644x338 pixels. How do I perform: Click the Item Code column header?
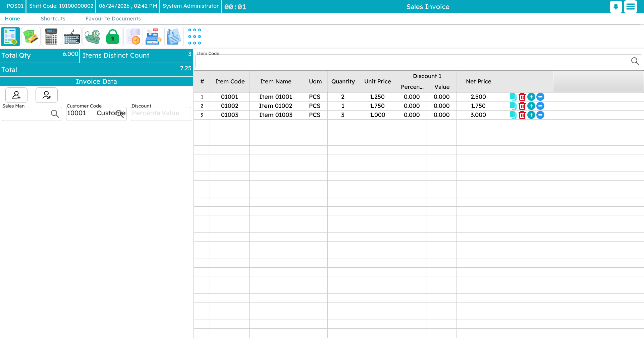click(230, 81)
